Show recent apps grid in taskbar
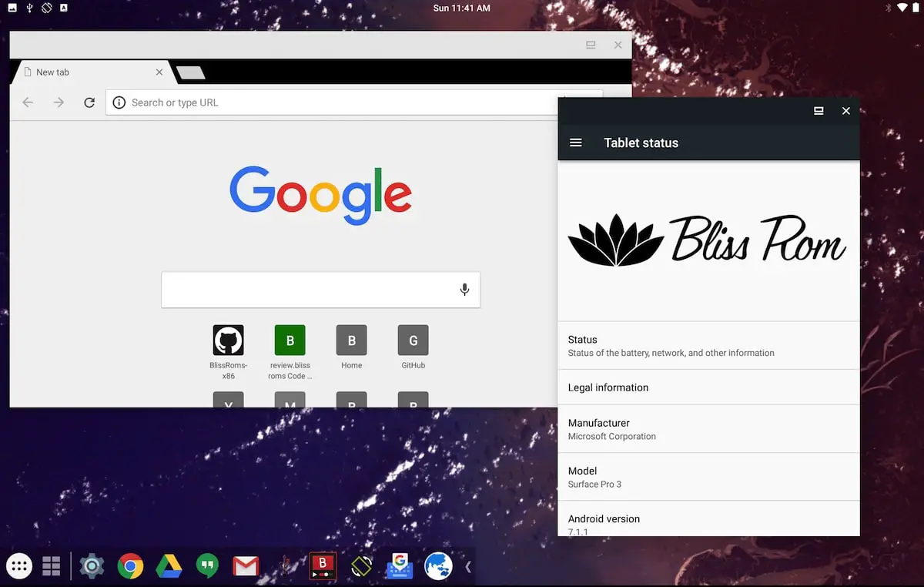 pyautogui.click(x=52, y=567)
